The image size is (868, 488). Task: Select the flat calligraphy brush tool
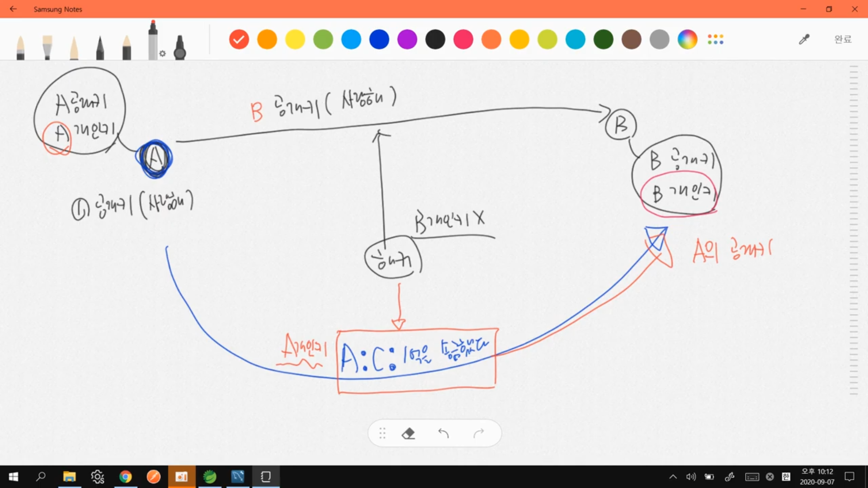point(47,47)
